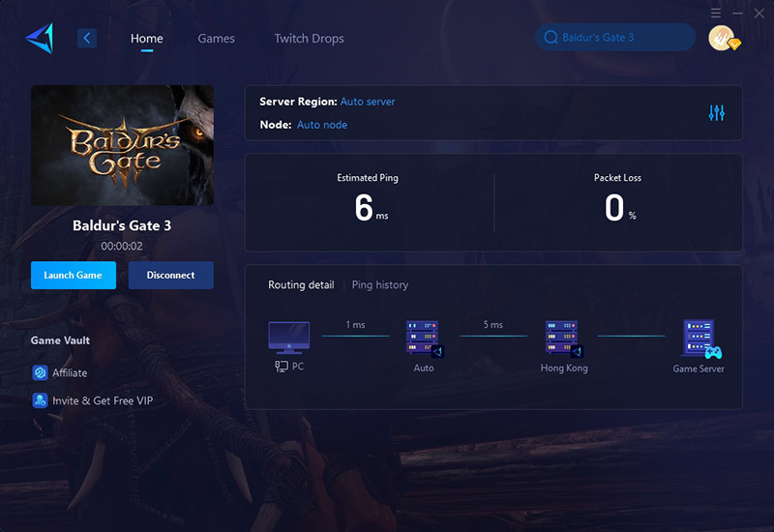Open Invite & Get Free VIP
The height and width of the screenshot is (532, 774).
click(103, 400)
